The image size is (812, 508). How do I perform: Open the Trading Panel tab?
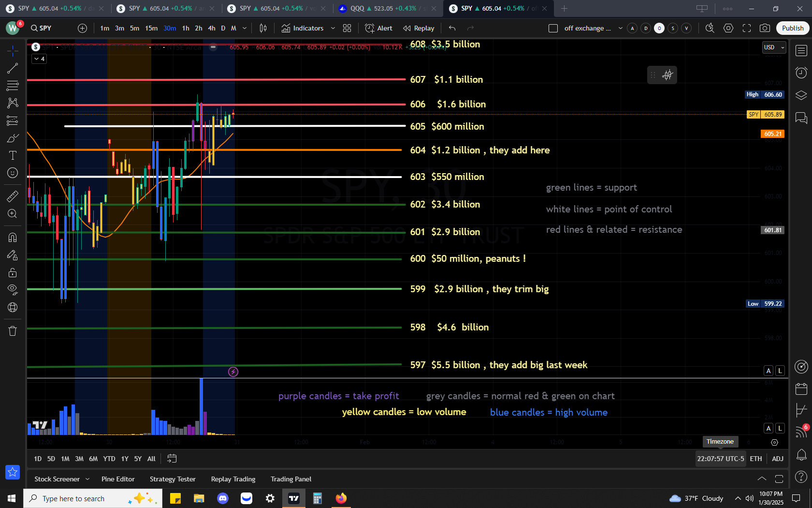[x=291, y=479]
